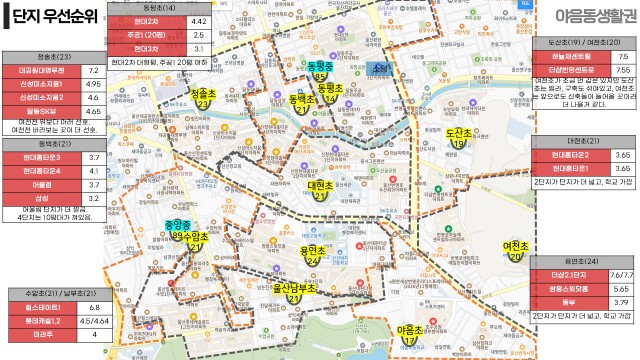Image resolution: width=640 pixels, height=360 pixels.
Task: Click the 3.65 value beside 현대홈타운1
Action: pyautogui.click(x=623, y=169)
